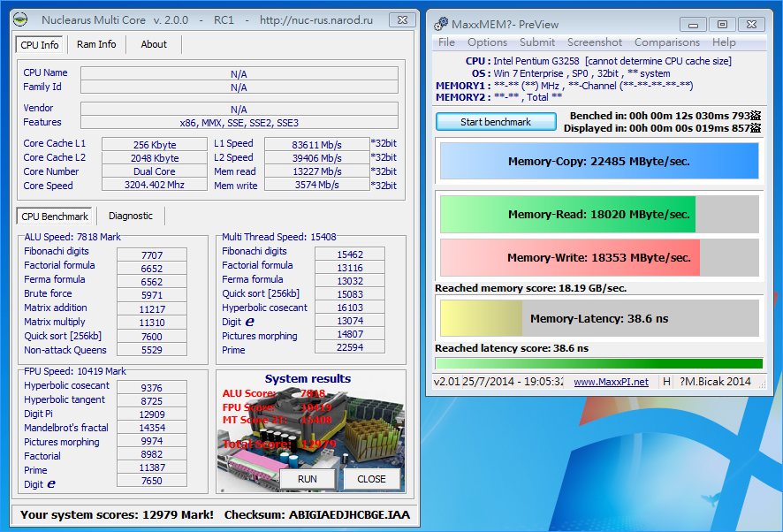Click FPU Prime value 11387
783x532 pixels.
click(x=152, y=467)
